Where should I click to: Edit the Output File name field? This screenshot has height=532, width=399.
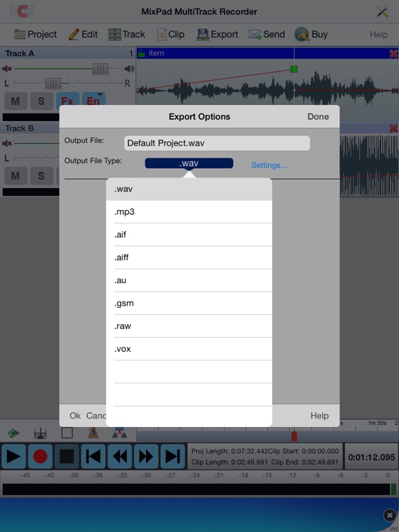pos(217,143)
